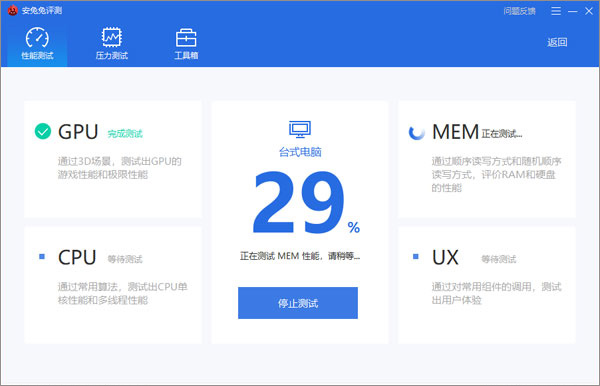
Task: Select the MEM heading text
Action: coord(455,132)
